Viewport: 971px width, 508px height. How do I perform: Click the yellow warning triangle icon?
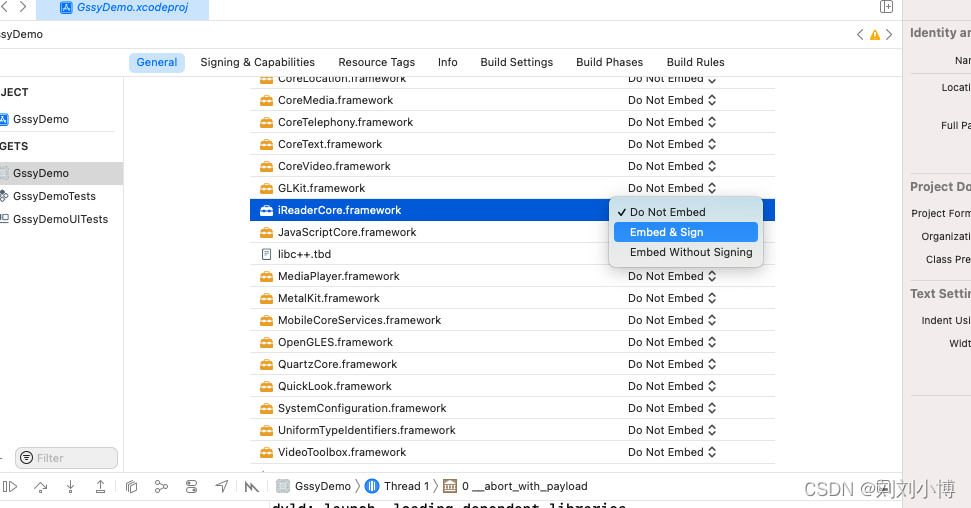pos(875,35)
